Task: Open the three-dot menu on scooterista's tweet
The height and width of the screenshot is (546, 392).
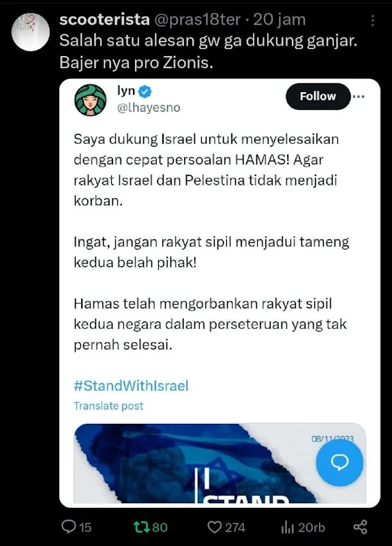Action: [x=372, y=20]
